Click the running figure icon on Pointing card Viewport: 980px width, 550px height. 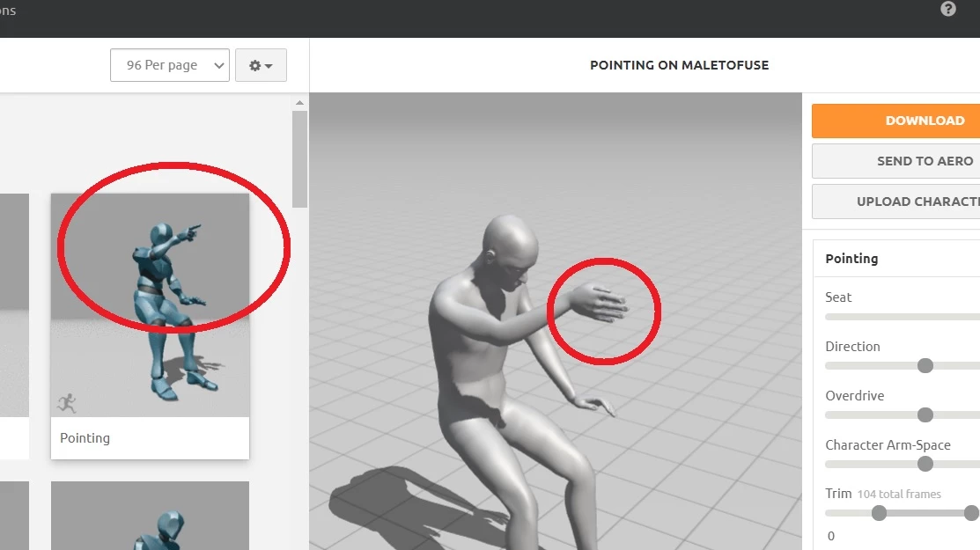point(66,403)
